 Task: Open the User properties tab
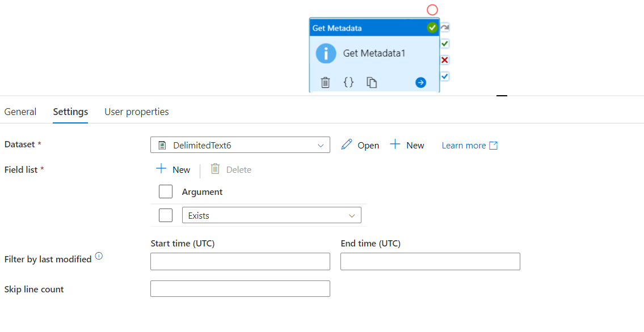pyautogui.click(x=137, y=112)
